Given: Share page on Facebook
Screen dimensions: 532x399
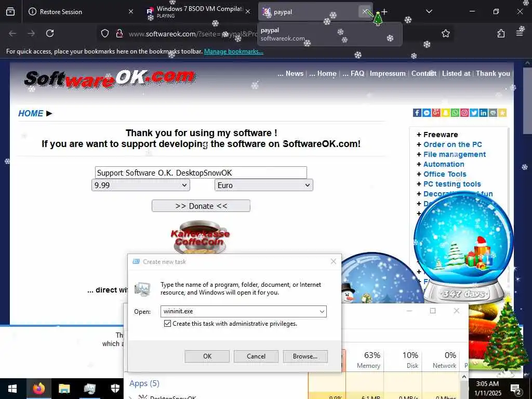Looking at the screenshot, I should point(417,113).
